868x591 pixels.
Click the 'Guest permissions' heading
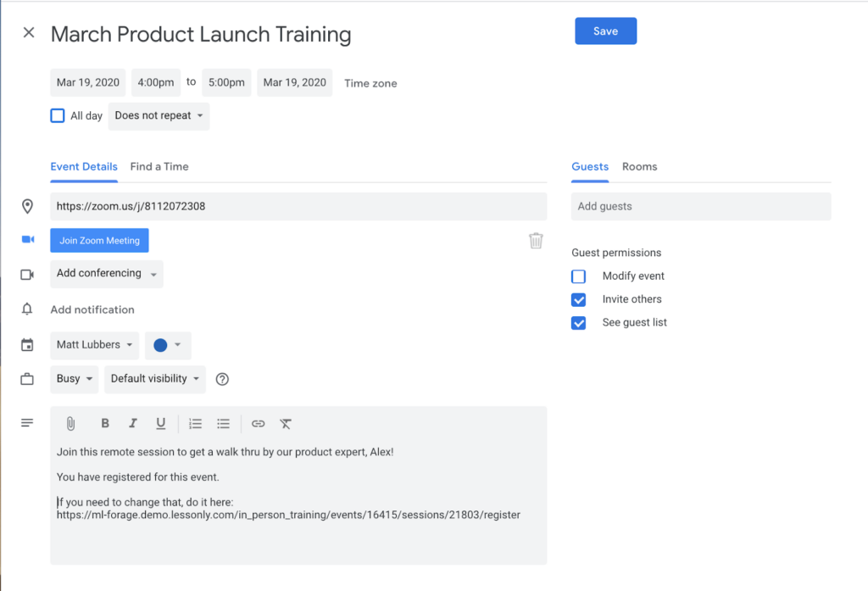click(616, 253)
